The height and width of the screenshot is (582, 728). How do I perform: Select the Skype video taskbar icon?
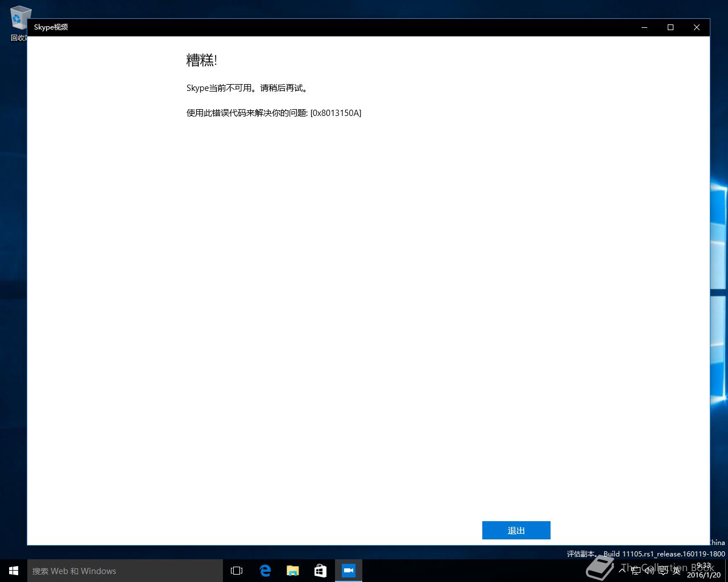pos(349,571)
